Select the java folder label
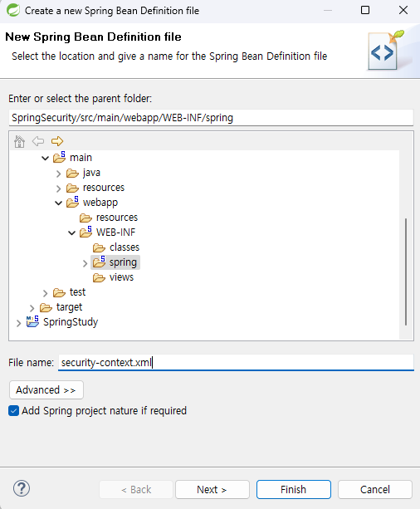 click(91, 173)
